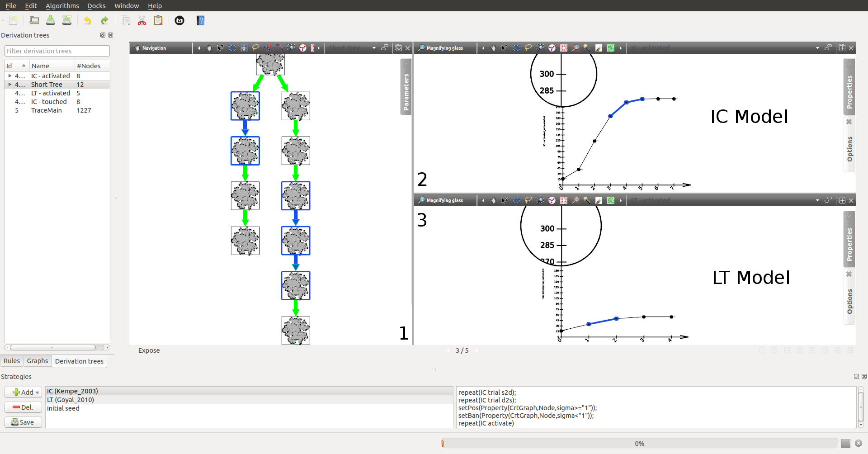Click the camera snapshot icon in main toolbar
The width and height of the screenshot is (868, 454).
coord(179,20)
